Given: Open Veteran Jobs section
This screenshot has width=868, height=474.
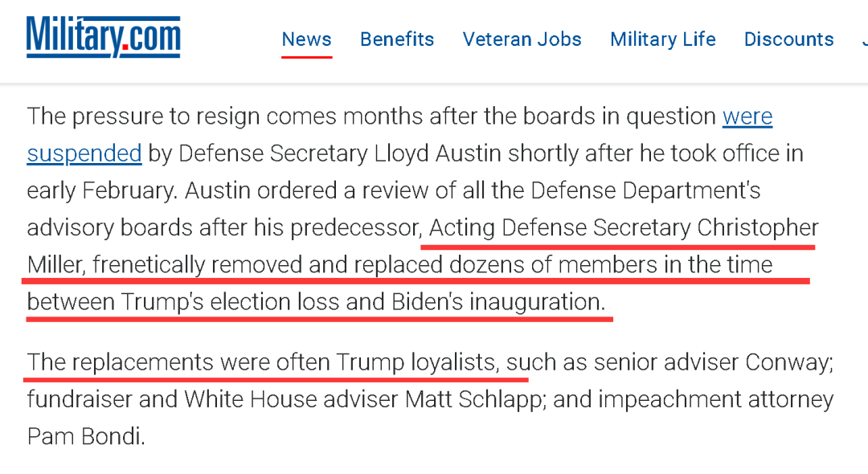Looking at the screenshot, I should [x=522, y=39].
